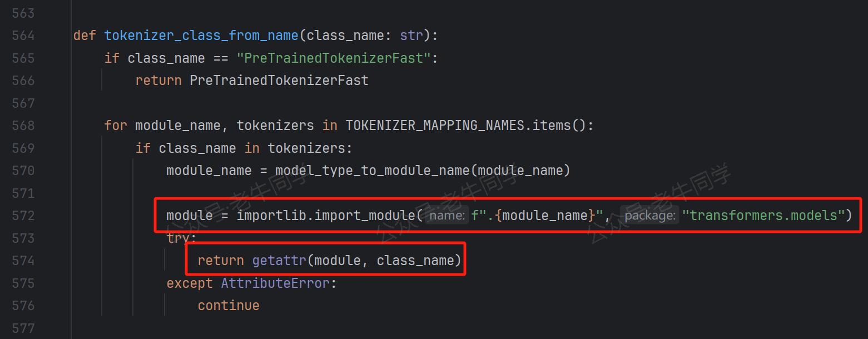The width and height of the screenshot is (868, 339).
Task: Click the "package:" parameter hint
Action: point(649,216)
